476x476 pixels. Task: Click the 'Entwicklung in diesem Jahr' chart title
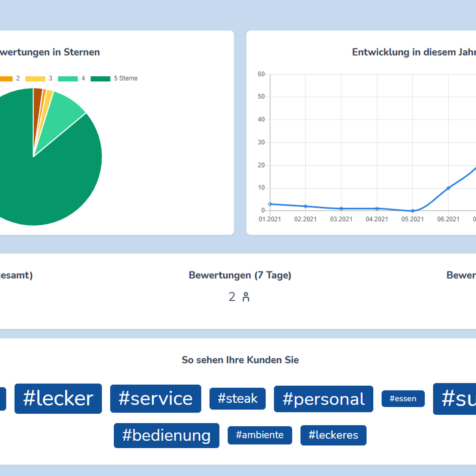tap(414, 52)
